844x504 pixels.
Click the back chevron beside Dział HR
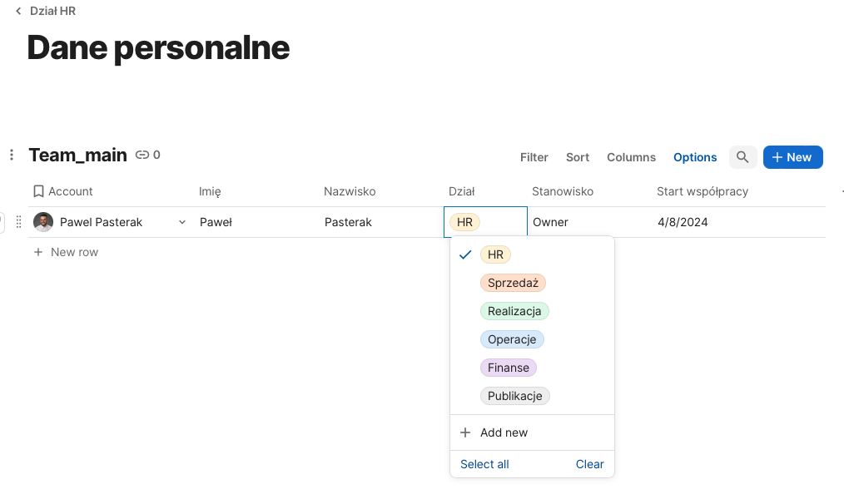click(x=18, y=12)
